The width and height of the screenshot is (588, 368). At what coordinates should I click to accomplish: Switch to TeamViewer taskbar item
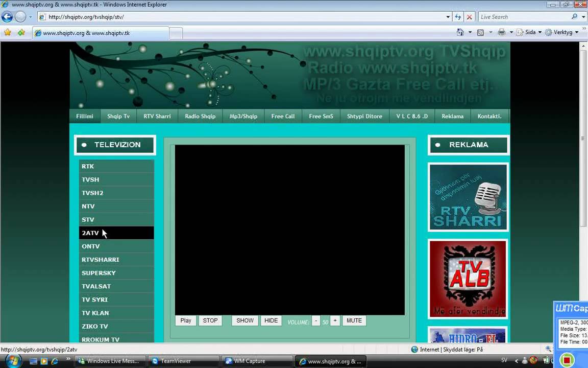183,361
